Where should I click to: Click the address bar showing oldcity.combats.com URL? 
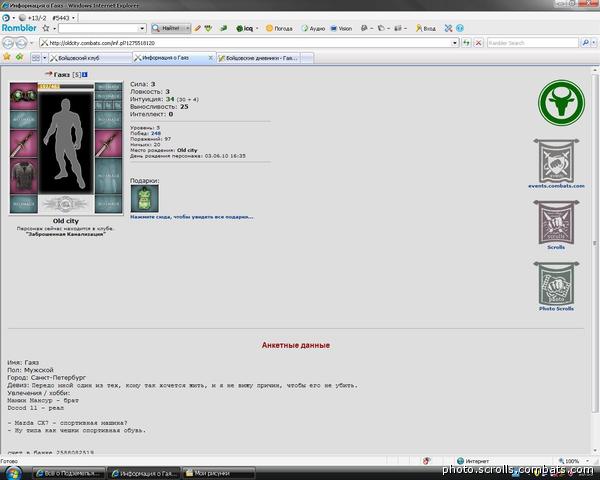[x=246, y=43]
